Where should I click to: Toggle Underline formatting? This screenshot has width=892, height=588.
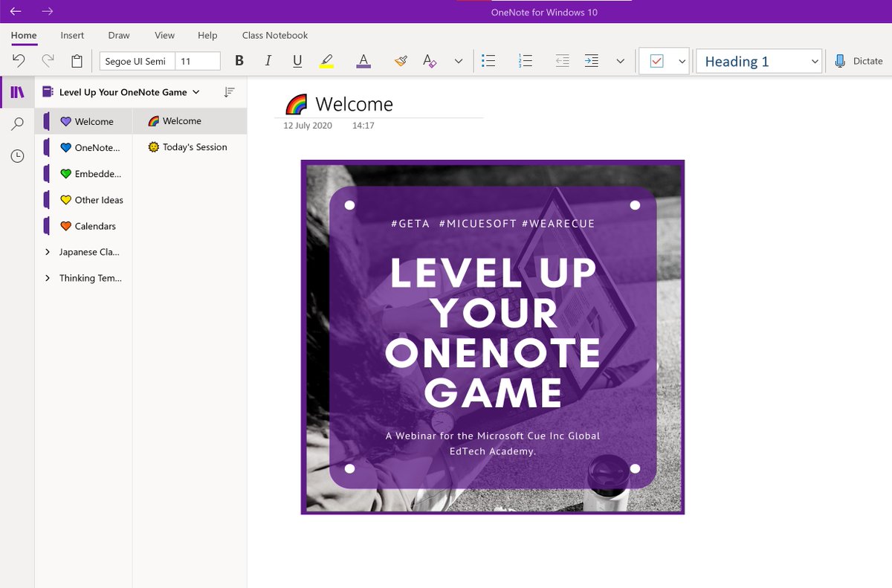(x=297, y=61)
